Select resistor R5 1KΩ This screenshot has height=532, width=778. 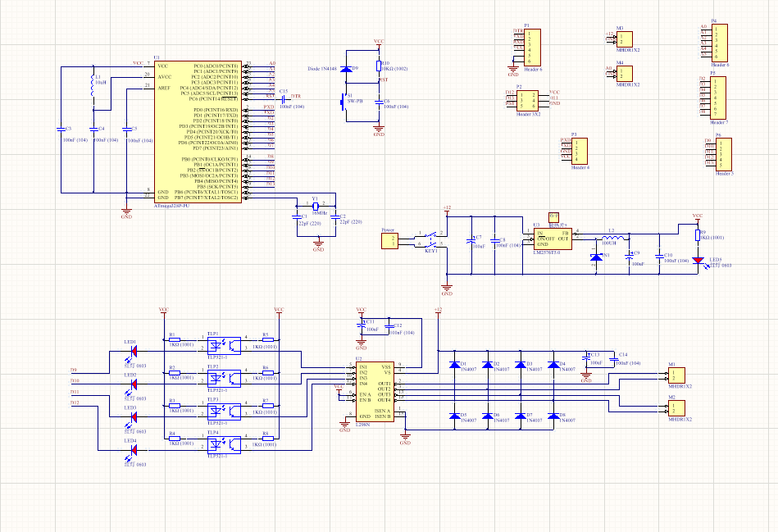click(268, 340)
